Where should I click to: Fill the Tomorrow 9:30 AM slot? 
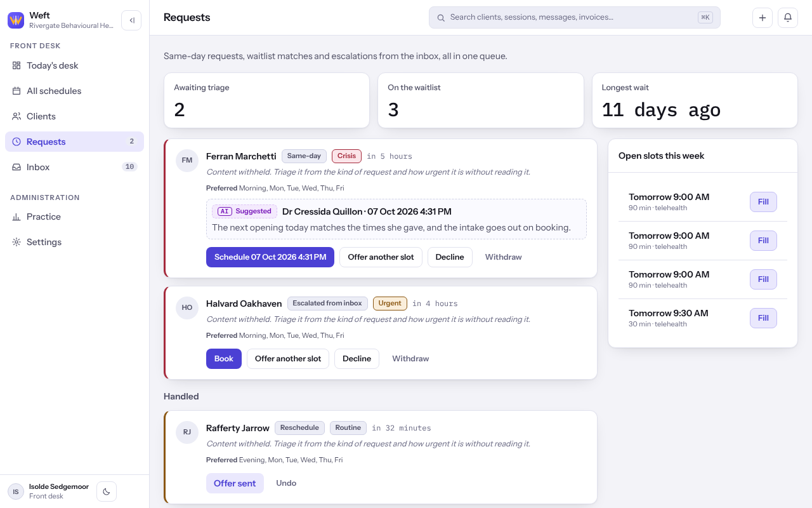click(763, 318)
